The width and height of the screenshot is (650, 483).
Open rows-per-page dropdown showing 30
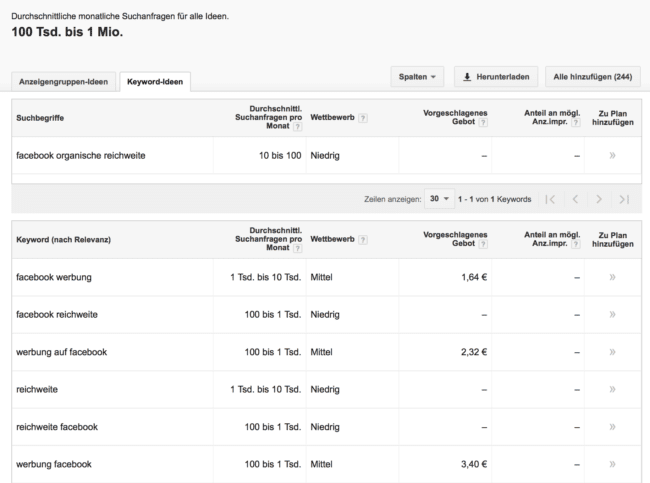[439, 199]
